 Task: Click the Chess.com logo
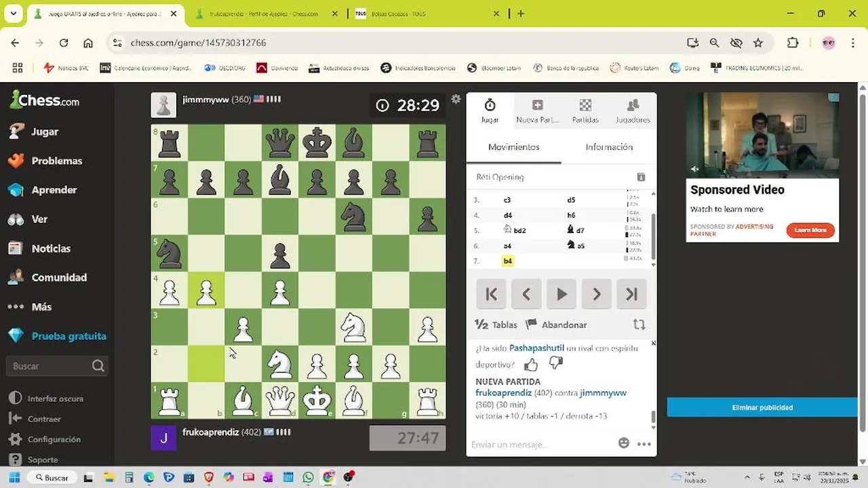45,100
